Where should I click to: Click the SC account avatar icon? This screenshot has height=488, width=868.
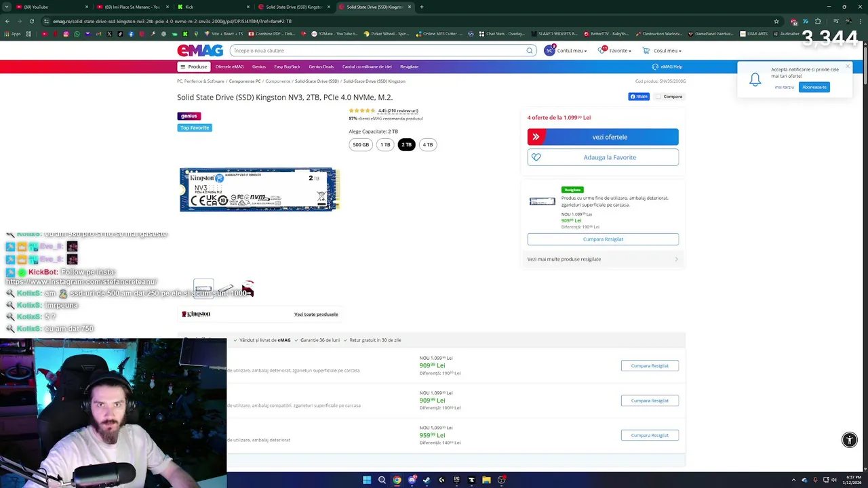coord(549,51)
